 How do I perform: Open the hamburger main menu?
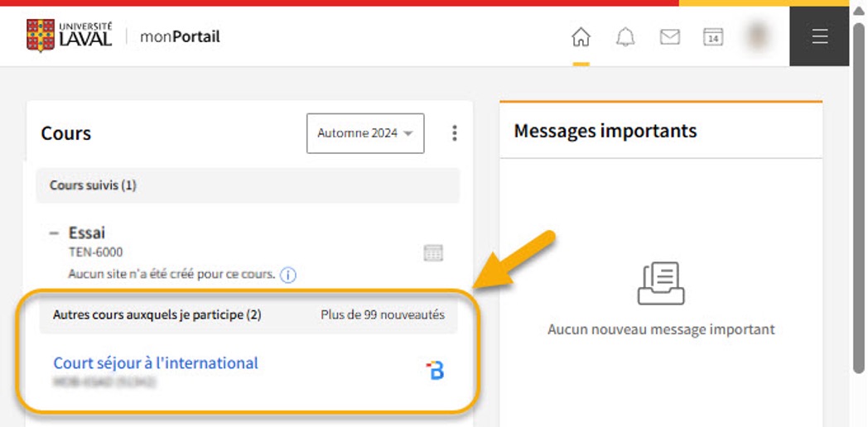819,36
